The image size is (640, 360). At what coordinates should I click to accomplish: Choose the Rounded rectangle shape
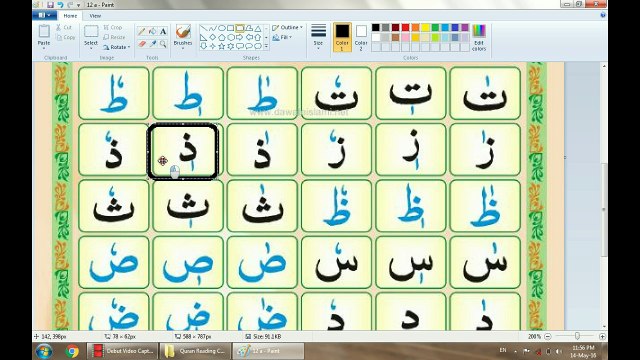click(240, 29)
